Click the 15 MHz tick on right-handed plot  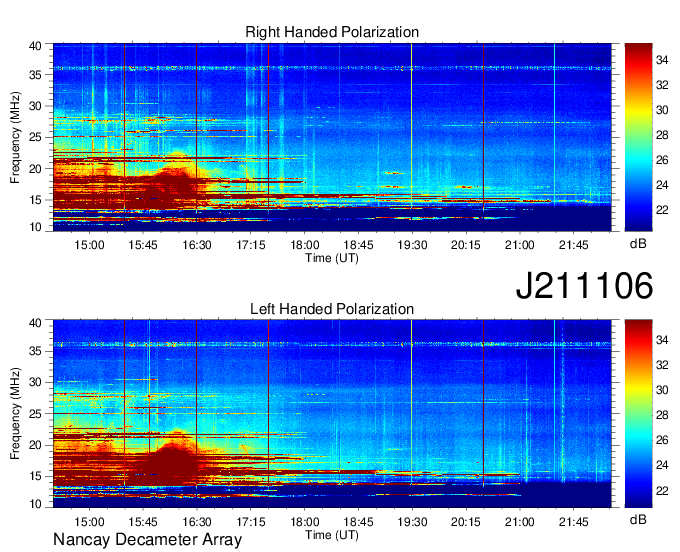35,200
